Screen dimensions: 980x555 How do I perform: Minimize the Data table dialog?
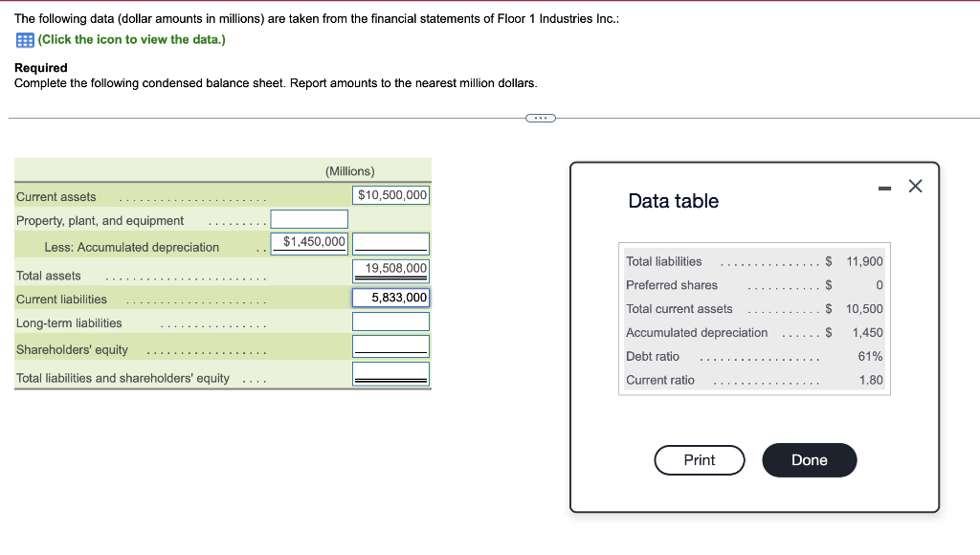point(884,189)
